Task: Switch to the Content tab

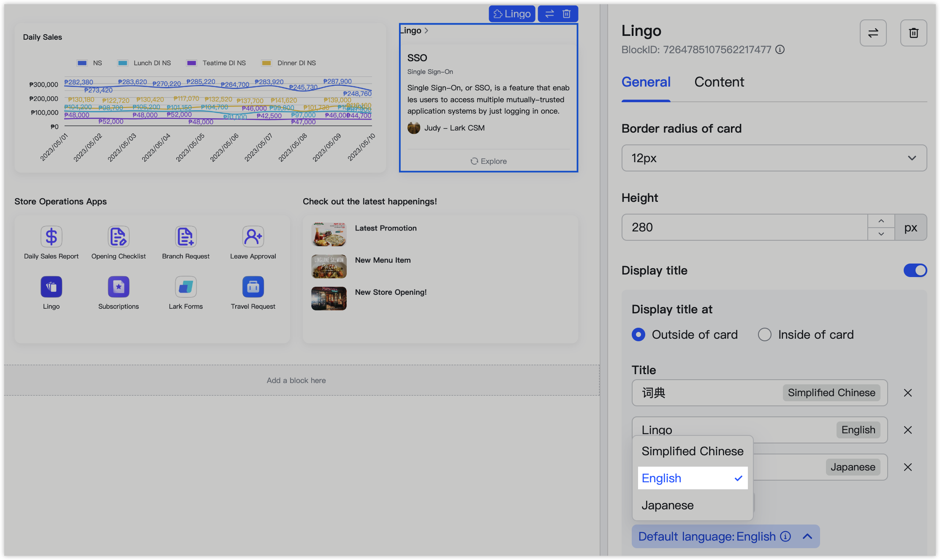Action: click(719, 82)
